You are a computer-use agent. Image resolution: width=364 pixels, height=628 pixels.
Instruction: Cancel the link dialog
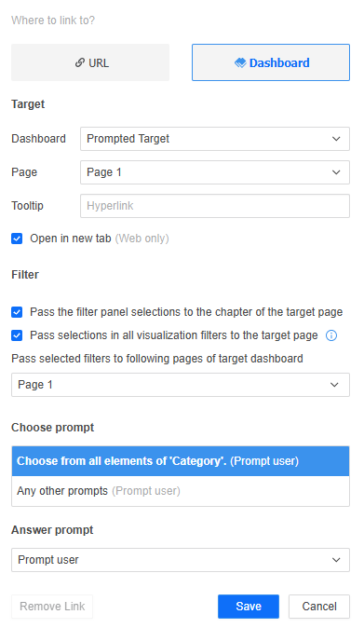[319, 607]
